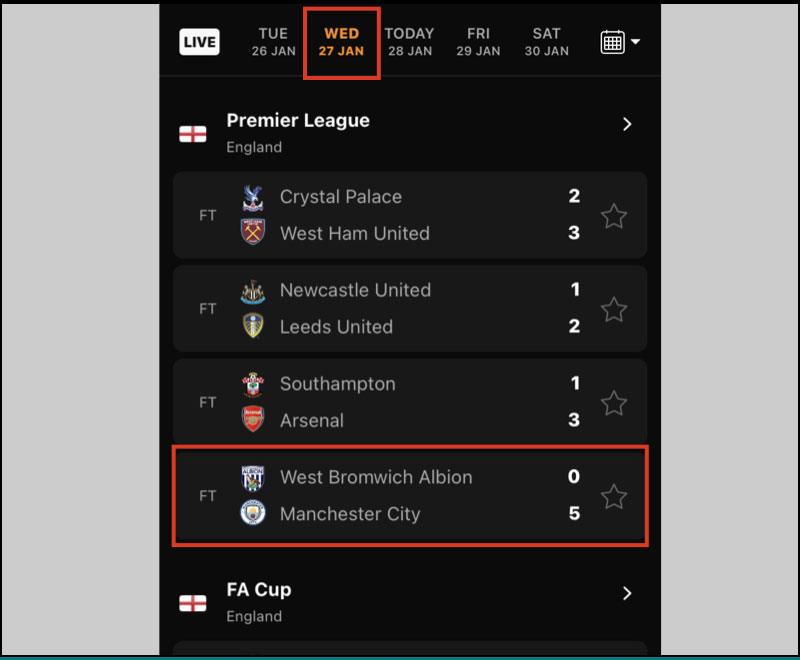This screenshot has height=660, width=800.
Task: Open the calendar date picker icon
Action: click(612, 42)
